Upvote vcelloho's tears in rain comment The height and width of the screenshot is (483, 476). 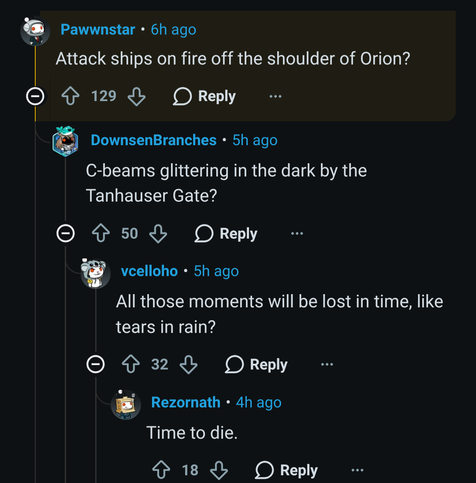(131, 364)
